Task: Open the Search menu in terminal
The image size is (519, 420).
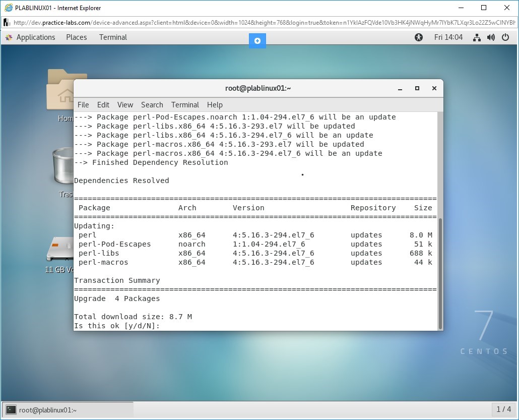Action: click(152, 105)
